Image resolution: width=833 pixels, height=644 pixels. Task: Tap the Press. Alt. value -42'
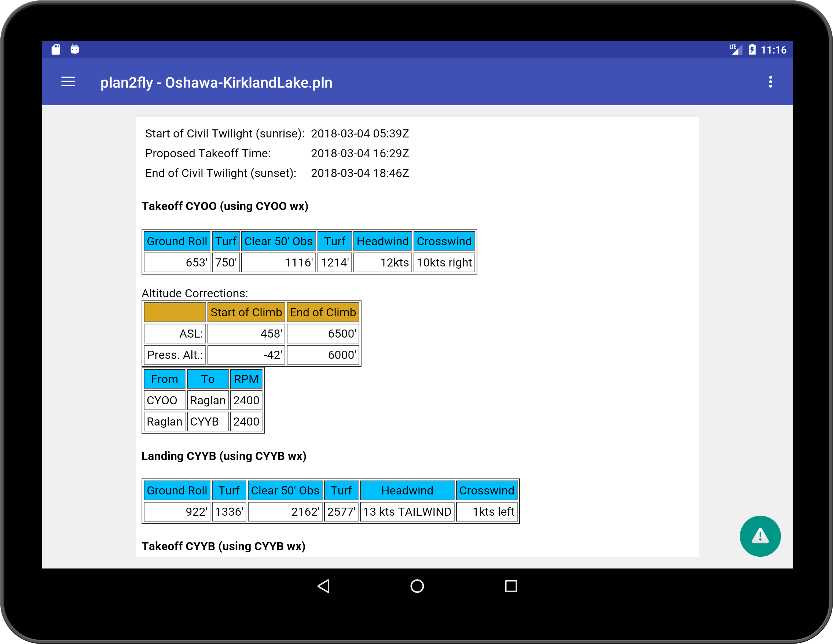pos(273,354)
